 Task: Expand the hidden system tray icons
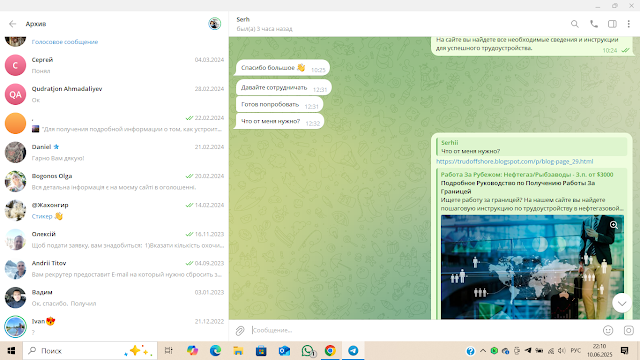point(483,351)
